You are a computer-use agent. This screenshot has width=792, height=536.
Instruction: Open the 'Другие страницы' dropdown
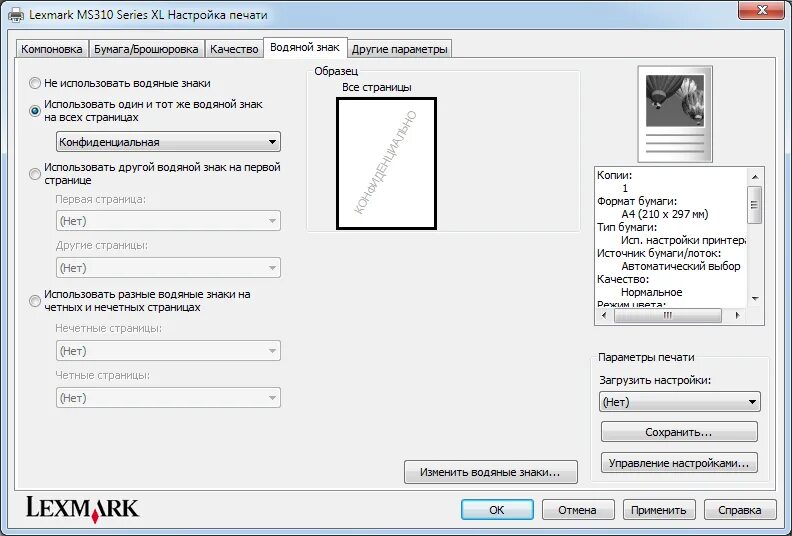[168, 268]
